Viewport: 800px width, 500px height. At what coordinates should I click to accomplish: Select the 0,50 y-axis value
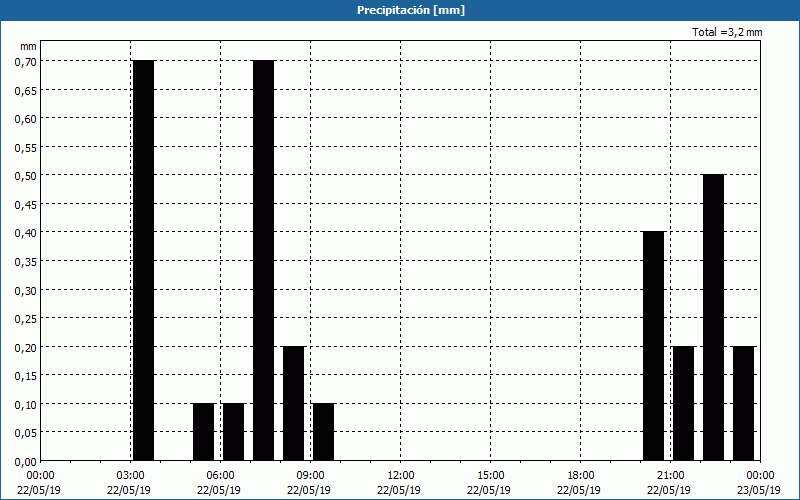(x=24, y=176)
